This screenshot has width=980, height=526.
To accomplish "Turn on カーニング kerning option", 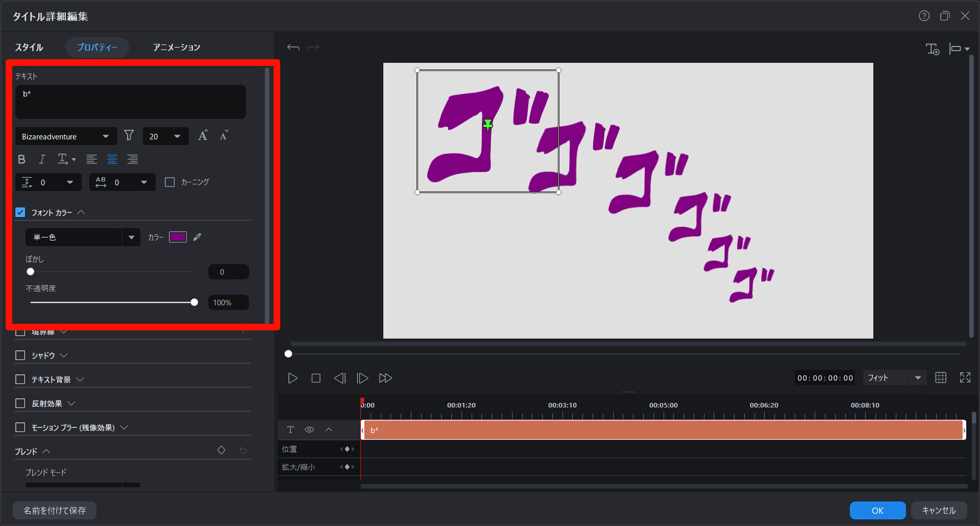I will tap(170, 182).
